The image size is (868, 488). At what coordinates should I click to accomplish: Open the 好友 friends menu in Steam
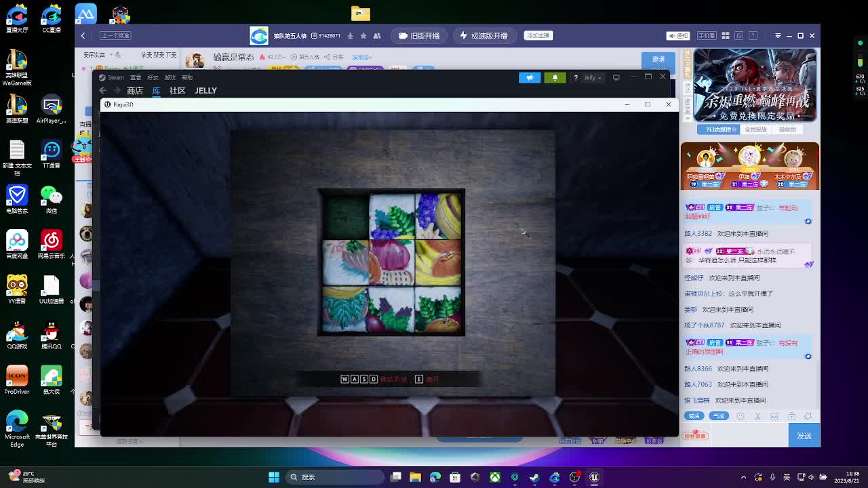pyautogui.click(x=153, y=77)
